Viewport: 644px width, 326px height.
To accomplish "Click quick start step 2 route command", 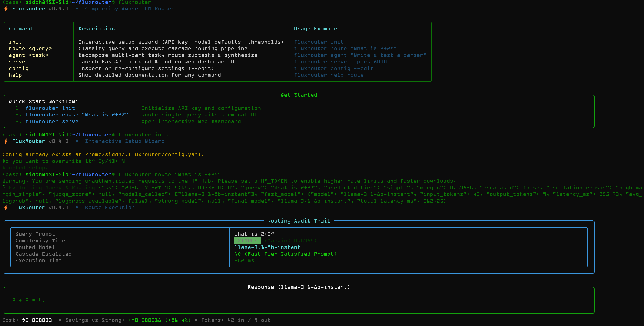I will pyautogui.click(x=72, y=115).
